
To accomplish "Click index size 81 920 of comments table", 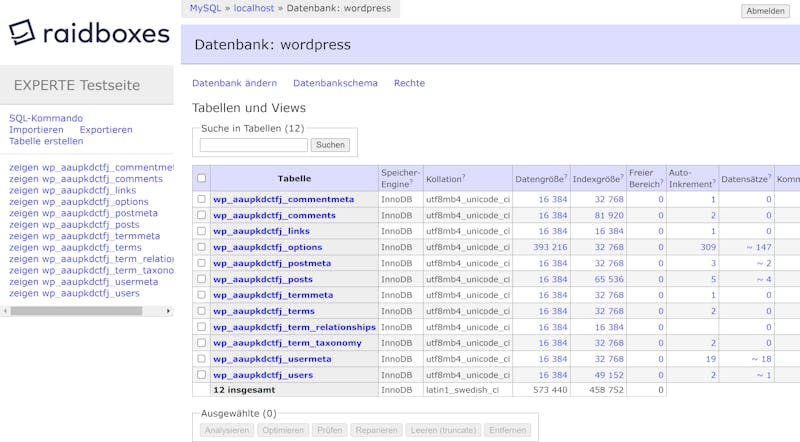I will (x=609, y=215).
